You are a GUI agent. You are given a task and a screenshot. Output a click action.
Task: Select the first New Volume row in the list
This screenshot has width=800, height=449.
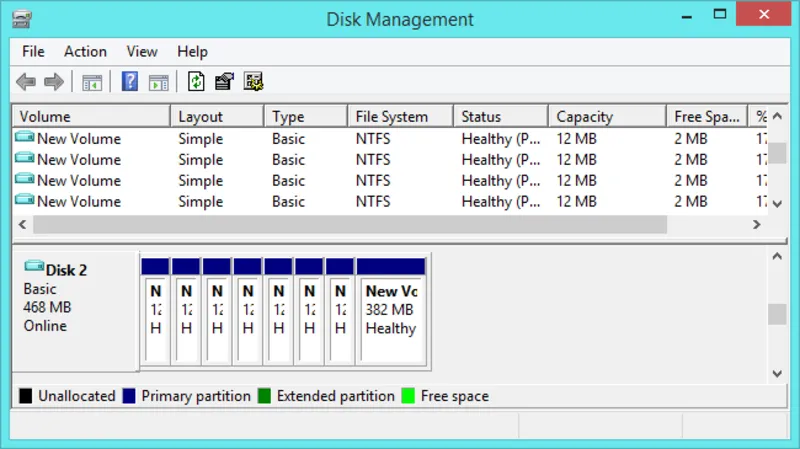pos(78,139)
